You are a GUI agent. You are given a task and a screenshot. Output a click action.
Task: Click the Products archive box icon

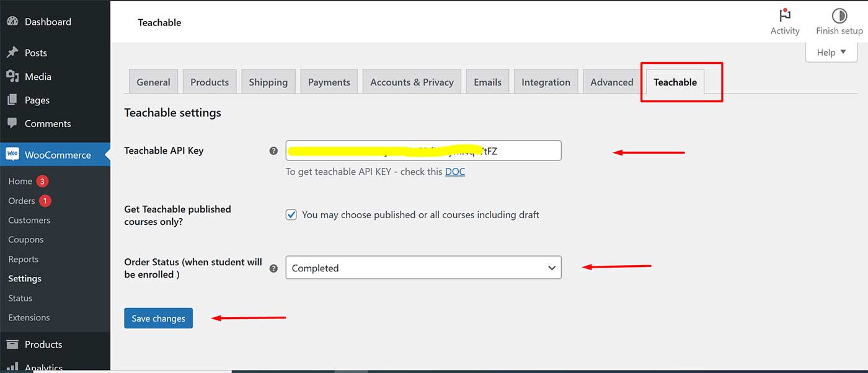[12, 344]
